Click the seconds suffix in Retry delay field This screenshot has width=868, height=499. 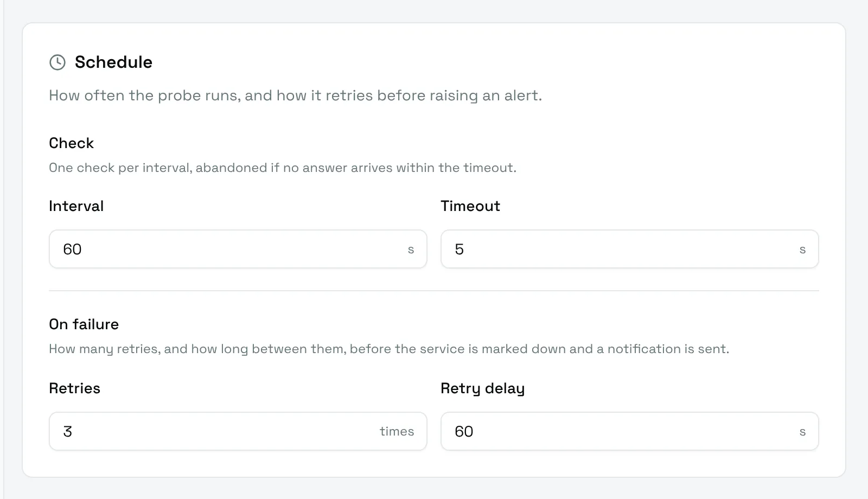802,432
